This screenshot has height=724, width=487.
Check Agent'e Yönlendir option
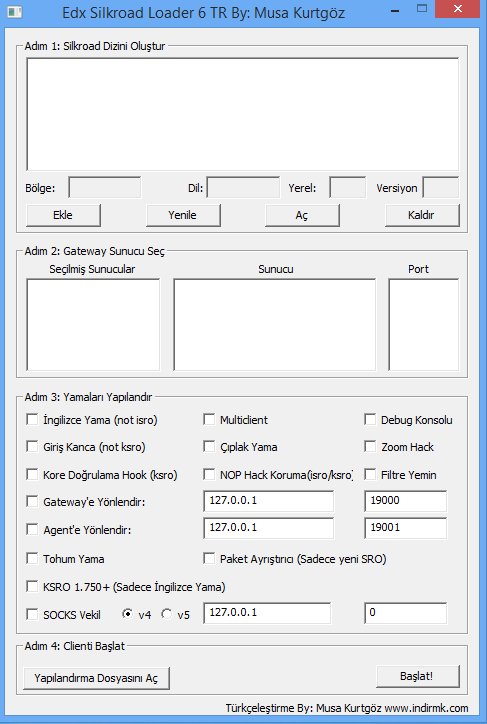[32, 529]
